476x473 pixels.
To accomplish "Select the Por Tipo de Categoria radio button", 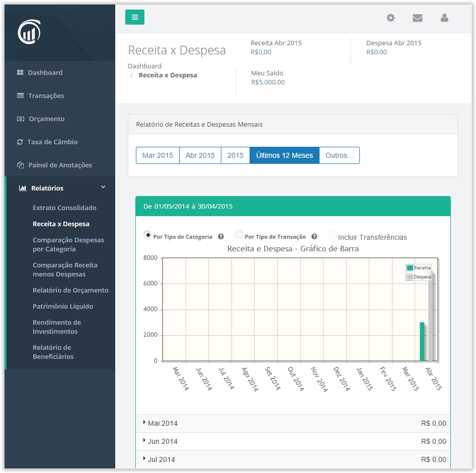I will tap(147, 235).
